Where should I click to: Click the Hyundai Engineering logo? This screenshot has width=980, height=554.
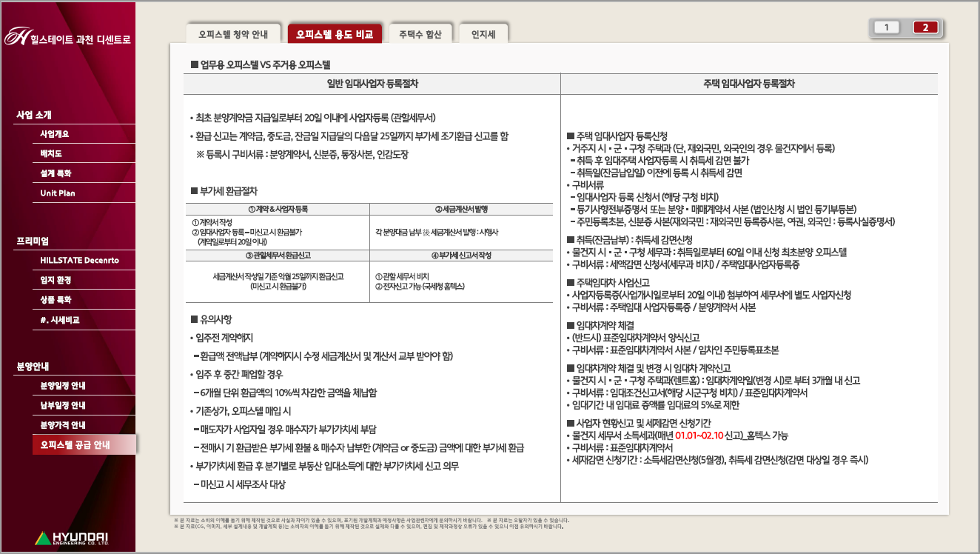coord(72,538)
